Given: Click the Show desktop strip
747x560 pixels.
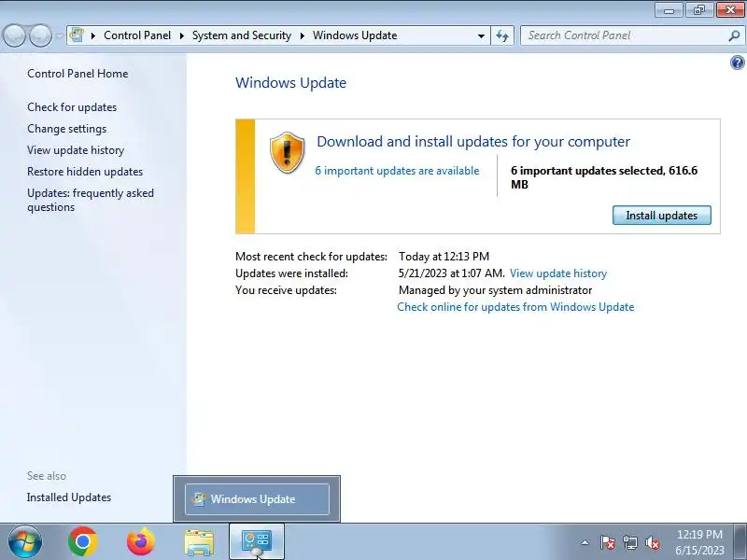Looking at the screenshot, I should [740, 542].
